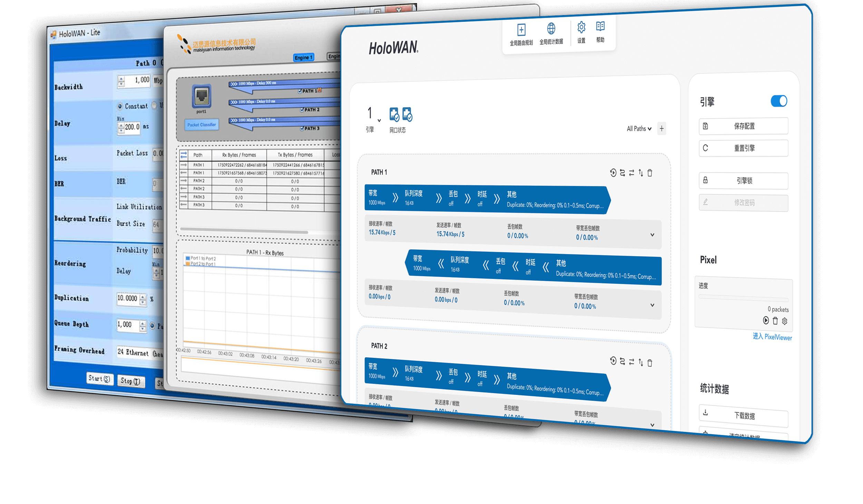Click PATH 1 horizontal swap arrows icon

pyautogui.click(x=631, y=173)
